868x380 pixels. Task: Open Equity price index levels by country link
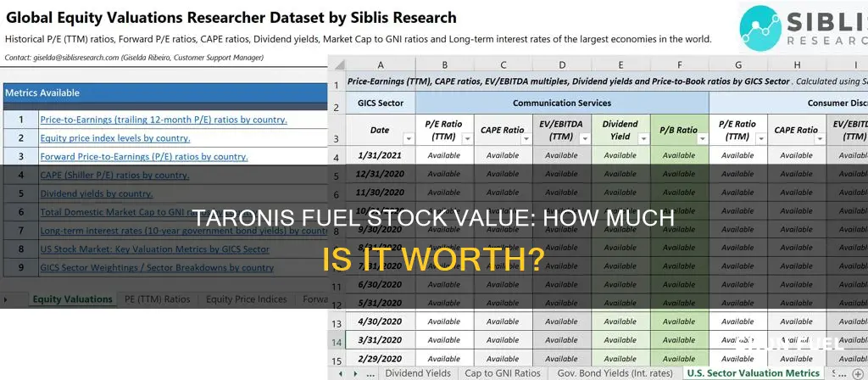(x=114, y=138)
